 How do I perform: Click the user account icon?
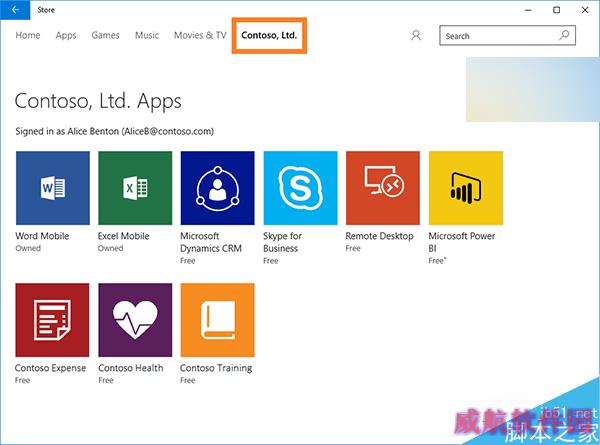pyautogui.click(x=416, y=36)
